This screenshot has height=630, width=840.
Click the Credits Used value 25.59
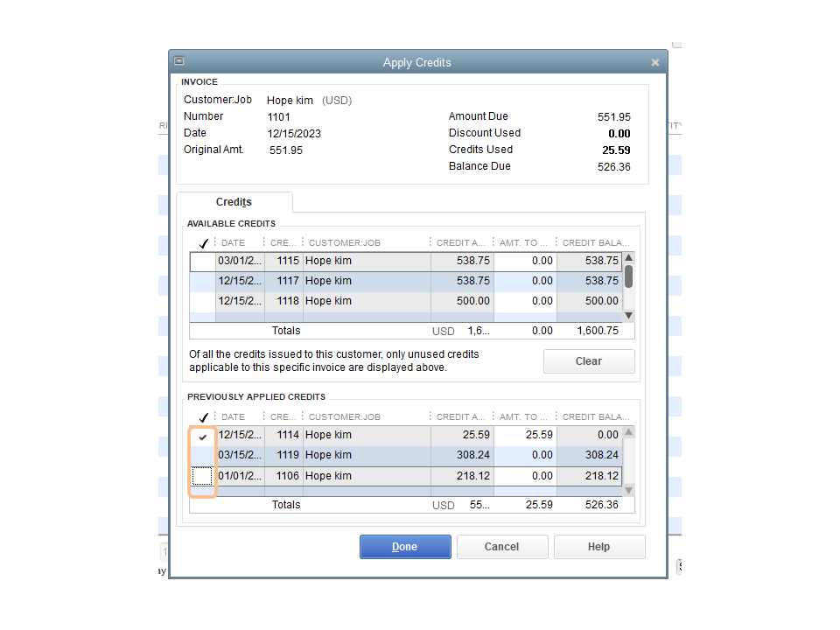[x=616, y=150]
